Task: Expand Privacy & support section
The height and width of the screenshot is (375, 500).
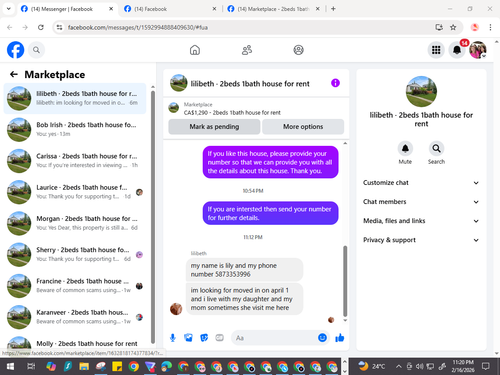Action: pos(421,240)
